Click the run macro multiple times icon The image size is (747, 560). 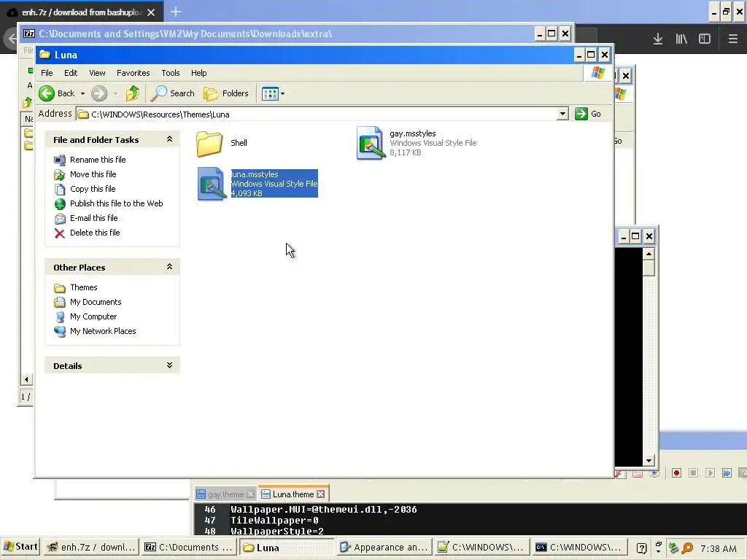727,472
